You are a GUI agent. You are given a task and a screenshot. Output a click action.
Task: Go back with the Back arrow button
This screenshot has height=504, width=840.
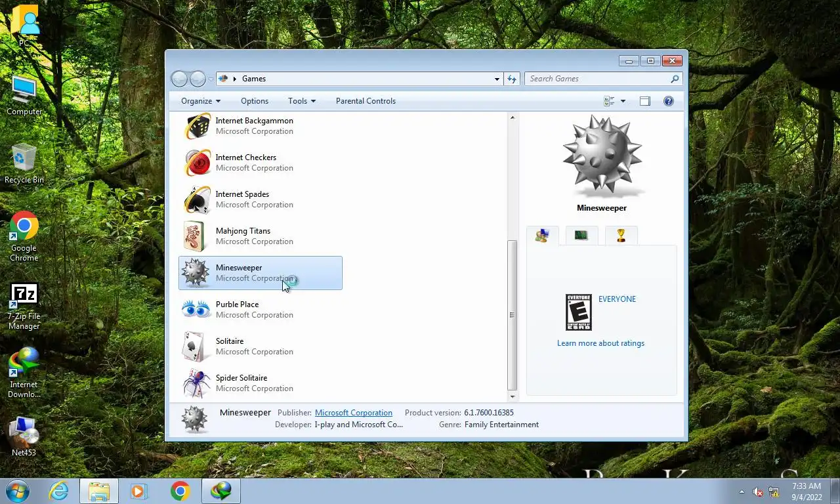click(179, 79)
